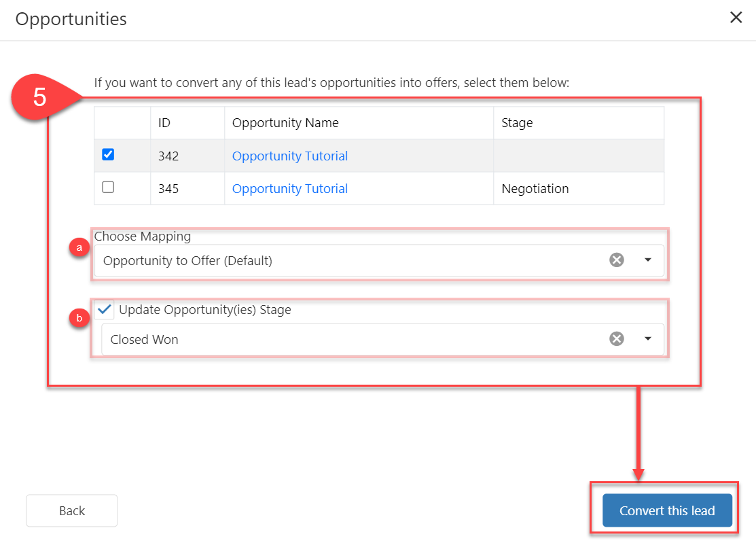
Task: Go back using the Back button
Action: coord(72,510)
